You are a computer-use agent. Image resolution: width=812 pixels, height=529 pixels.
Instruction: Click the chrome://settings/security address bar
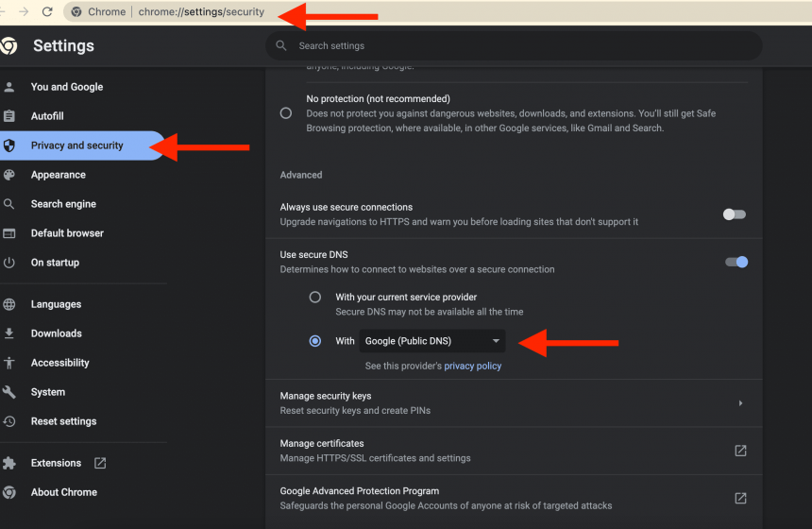tap(201, 12)
